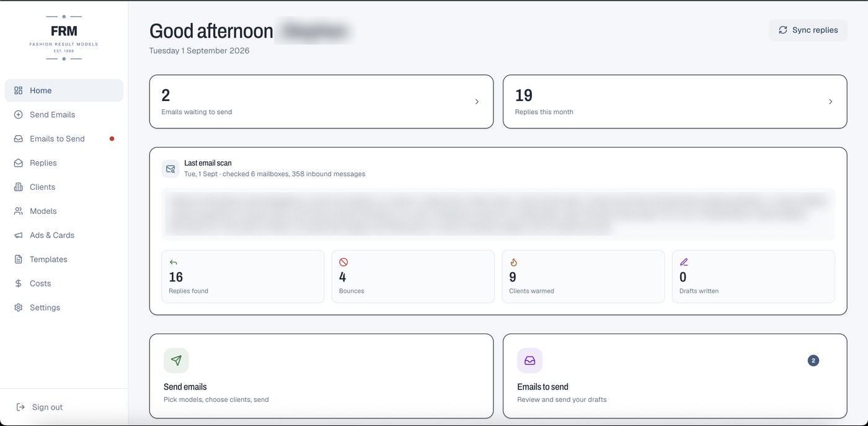Screen dimensions: 868x426
Task: Click the reply arrow icon above 16
Action: pyautogui.click(x=173, y=262)
